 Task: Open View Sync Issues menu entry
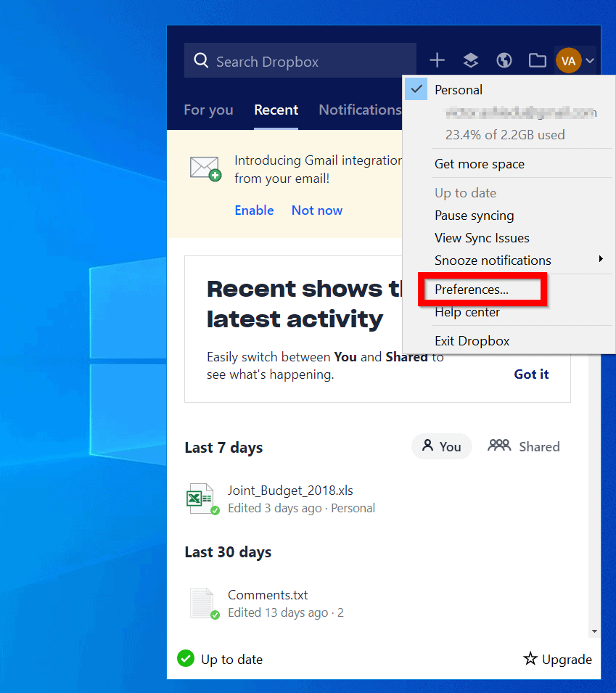tap(482, 238)
